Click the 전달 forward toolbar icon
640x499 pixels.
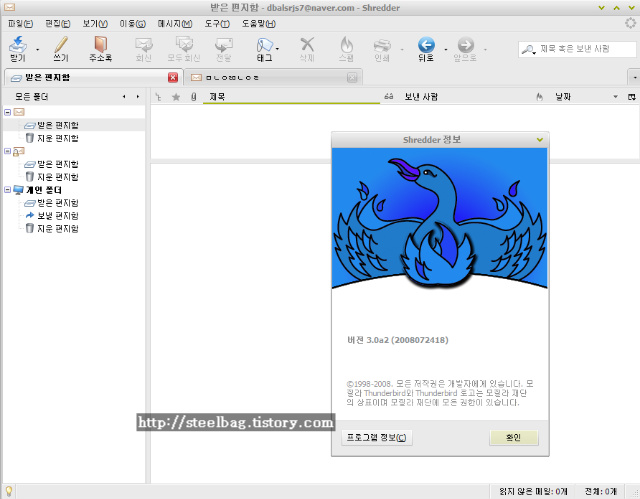click(224, 44)
